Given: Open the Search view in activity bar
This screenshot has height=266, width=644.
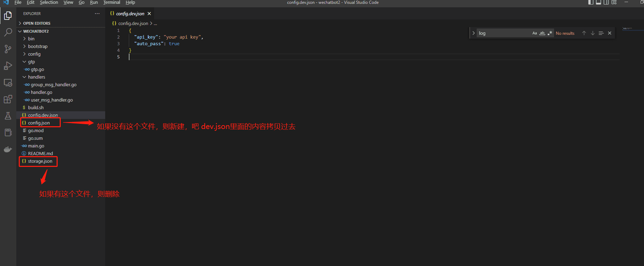Looking at the screenshot, I should pyautogui.click(x=8, y=32).
